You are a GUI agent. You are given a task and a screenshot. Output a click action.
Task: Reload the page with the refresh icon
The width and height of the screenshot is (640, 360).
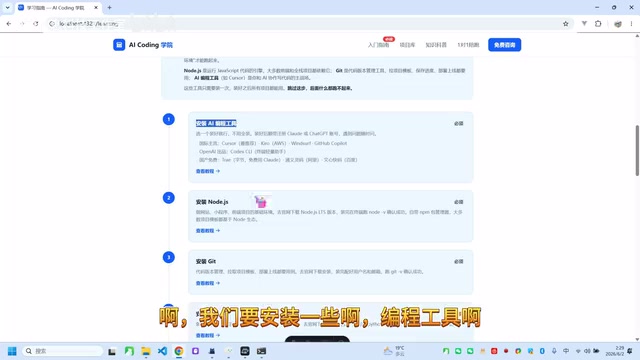point(36,24)
